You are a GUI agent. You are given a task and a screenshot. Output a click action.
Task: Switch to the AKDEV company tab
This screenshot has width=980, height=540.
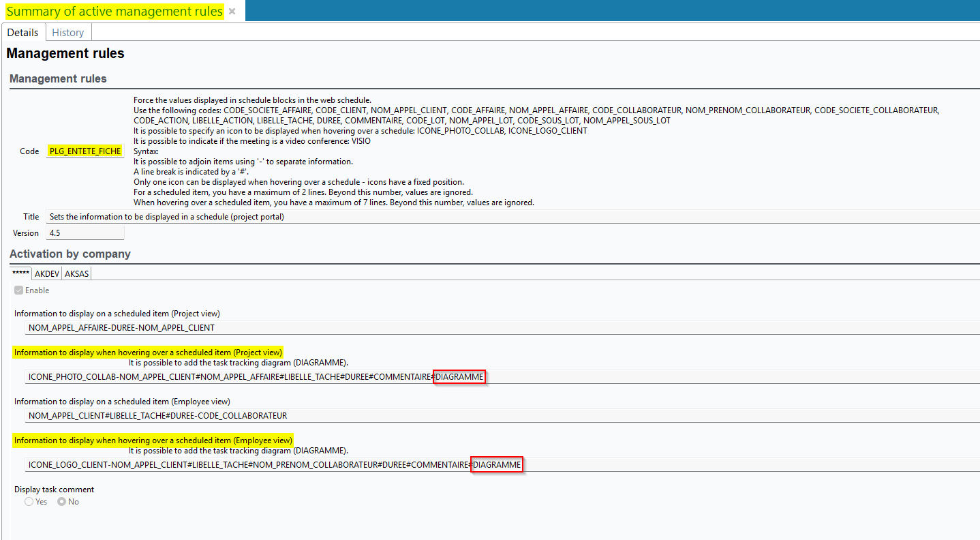[47, 273]
